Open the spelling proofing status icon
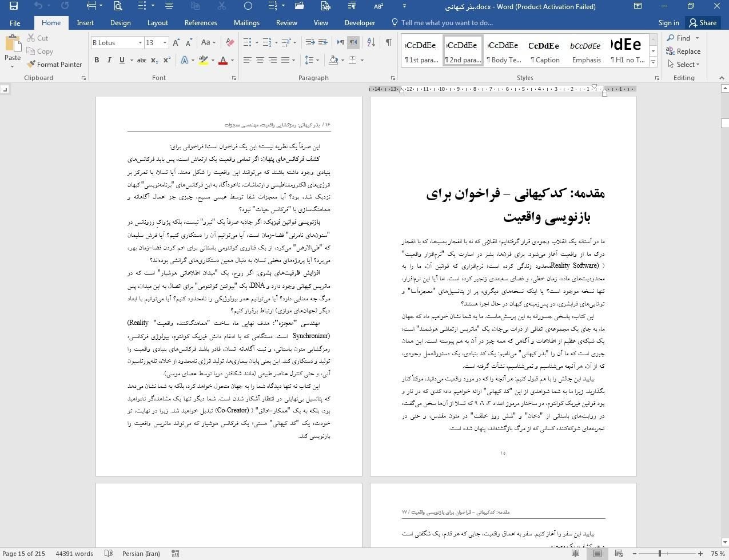The width and height of the screenshot is (729, 560). coord(109,553)
